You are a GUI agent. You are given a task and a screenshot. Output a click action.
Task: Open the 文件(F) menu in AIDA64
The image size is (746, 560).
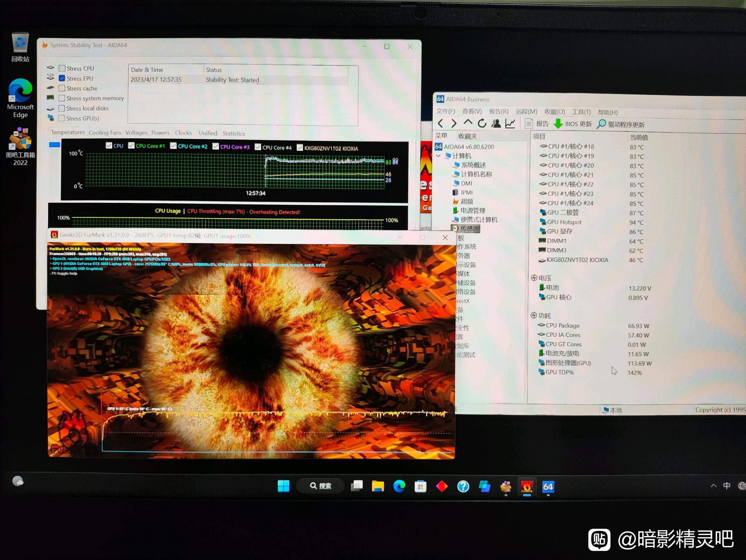tap(446, 111)
